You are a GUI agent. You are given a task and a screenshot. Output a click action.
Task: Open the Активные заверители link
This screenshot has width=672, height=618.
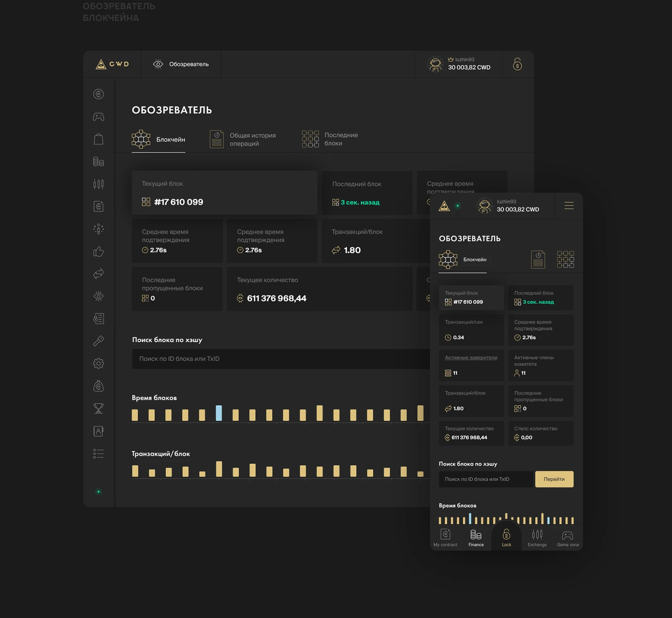click(471, 358)
